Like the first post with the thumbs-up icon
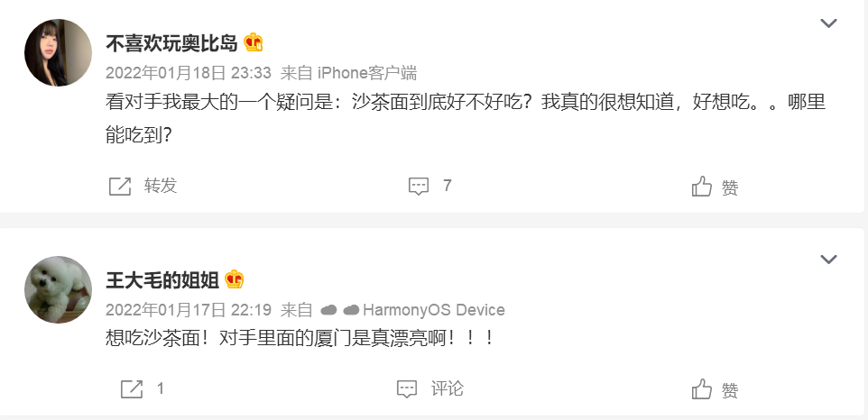This screenshot has height=420, width=868. (x=701, y=187)
